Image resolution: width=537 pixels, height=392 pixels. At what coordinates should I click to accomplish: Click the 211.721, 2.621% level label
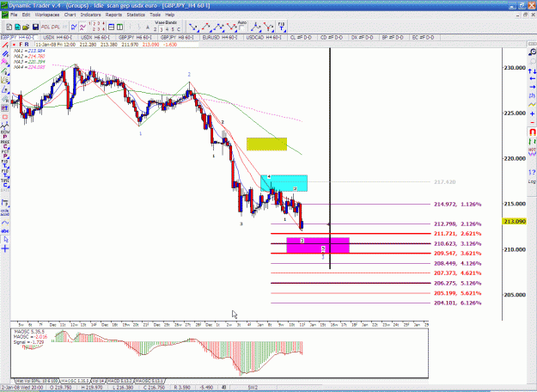pos(458,234)
